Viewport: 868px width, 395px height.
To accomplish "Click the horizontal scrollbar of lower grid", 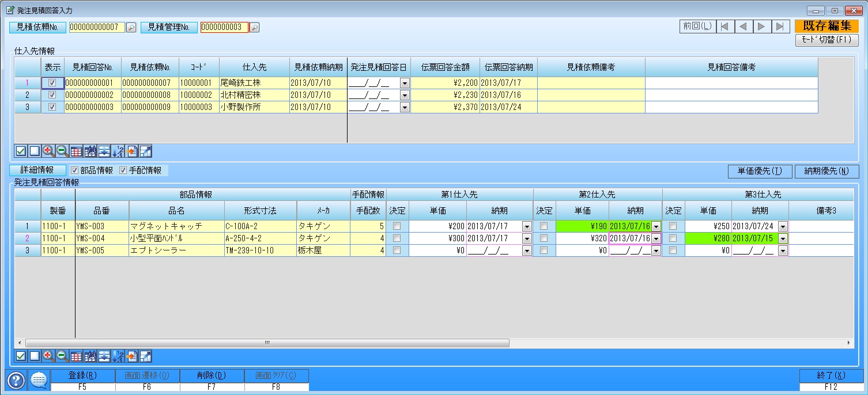I will (266, 343).
